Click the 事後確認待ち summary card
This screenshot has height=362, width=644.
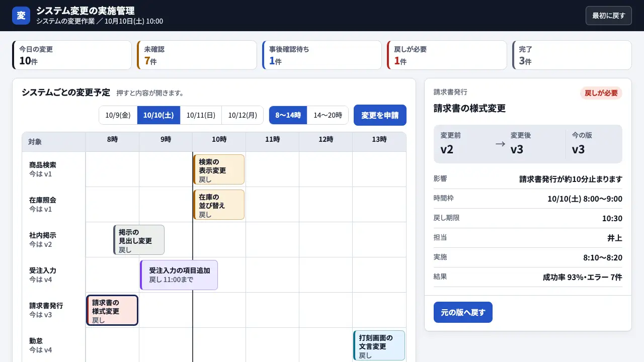[322, 55]
